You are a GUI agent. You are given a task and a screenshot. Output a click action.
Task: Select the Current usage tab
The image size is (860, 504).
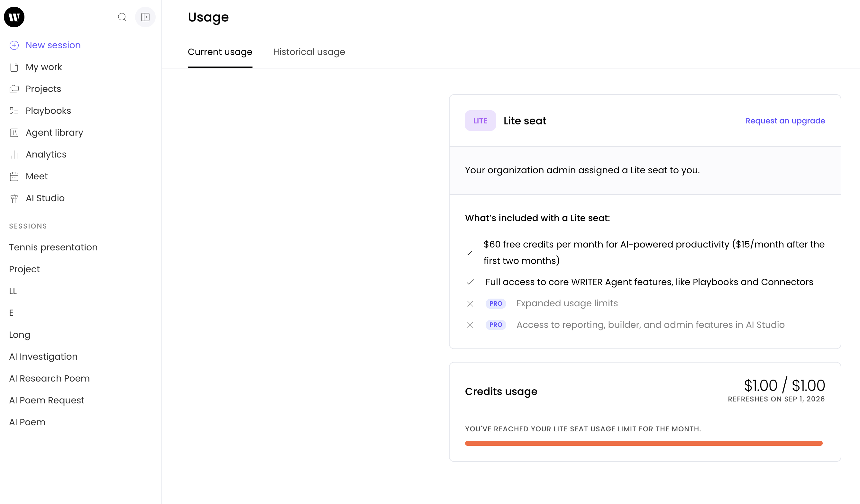(220, 52)
